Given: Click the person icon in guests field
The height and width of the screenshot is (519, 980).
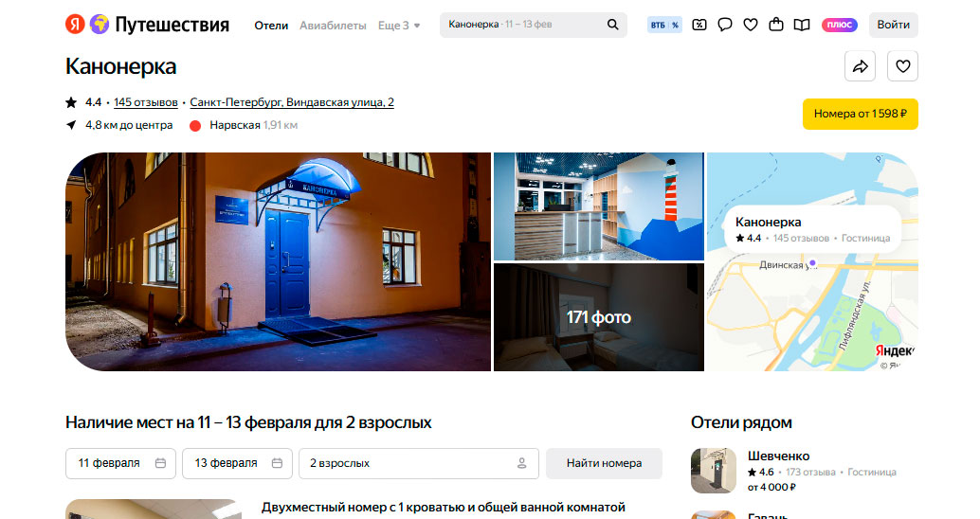Looking at the screenshot, I should click(522, 463).
